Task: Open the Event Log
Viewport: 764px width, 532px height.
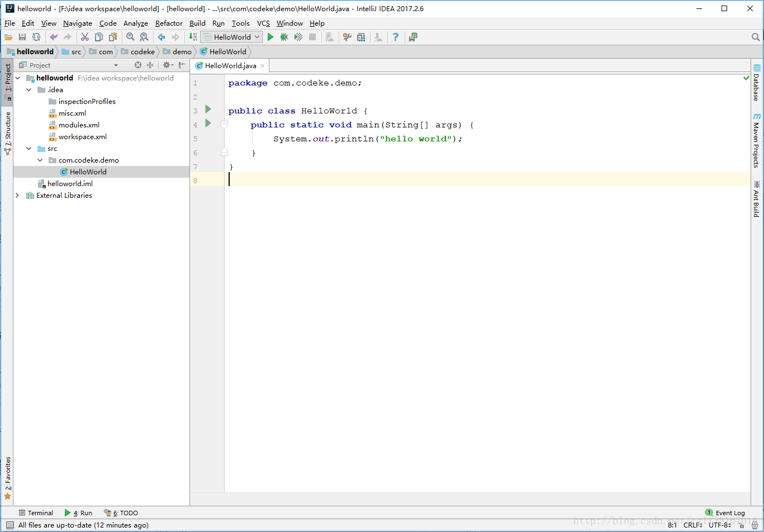Action: [725, 513]
